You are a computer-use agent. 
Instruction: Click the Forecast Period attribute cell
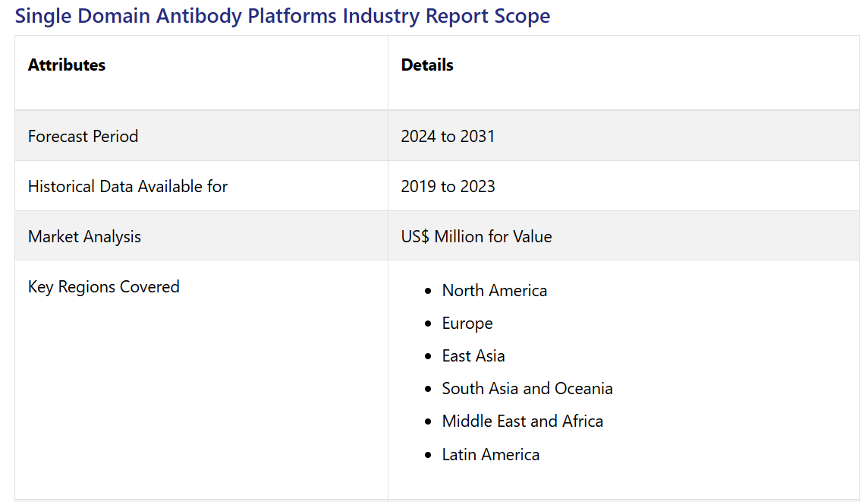(x=83, y=137)
